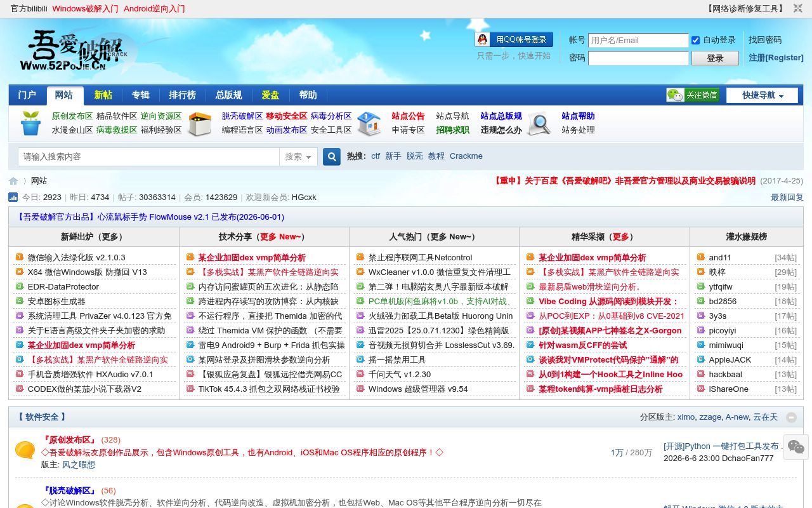Click rank icon beside 某企业加固dex in 技术分享
Image resolution: width=812 pixels, height=508 pixels.
(x=190, y=257)
